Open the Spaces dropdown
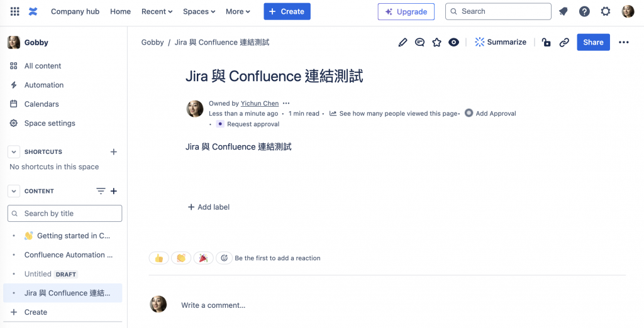Image resolution: width=644 pixels, height=328 pixels. [x=199, y=11]
